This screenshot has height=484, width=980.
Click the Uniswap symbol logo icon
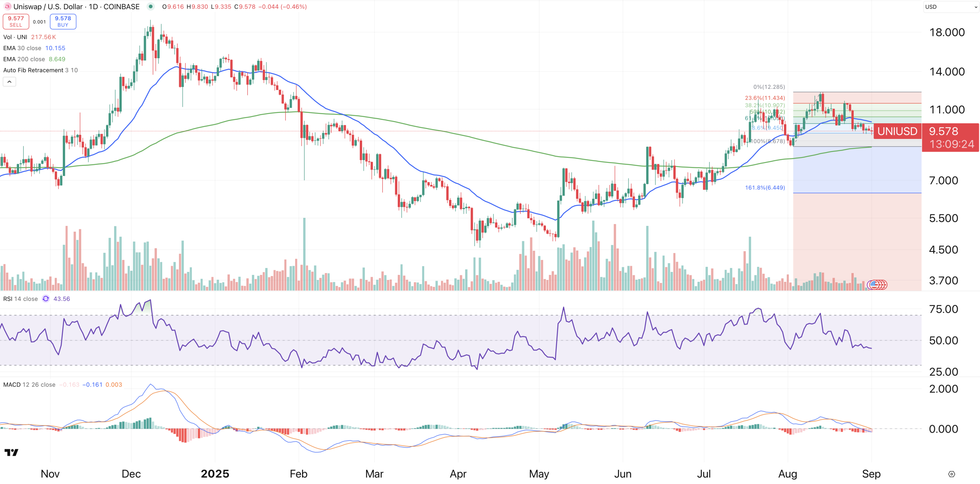click(7, 7)
